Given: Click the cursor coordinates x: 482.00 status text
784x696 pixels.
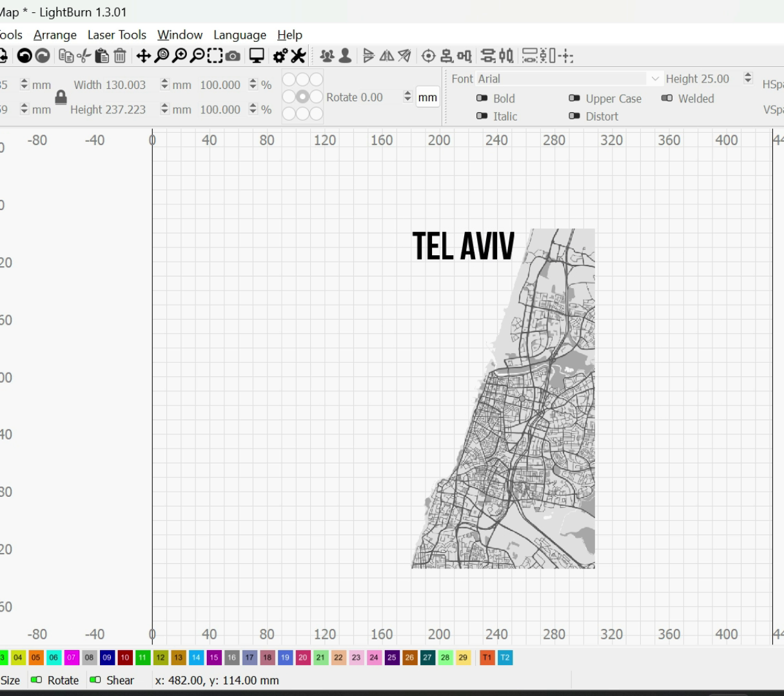Looking at the screenshot, I should tap(217, 680).
